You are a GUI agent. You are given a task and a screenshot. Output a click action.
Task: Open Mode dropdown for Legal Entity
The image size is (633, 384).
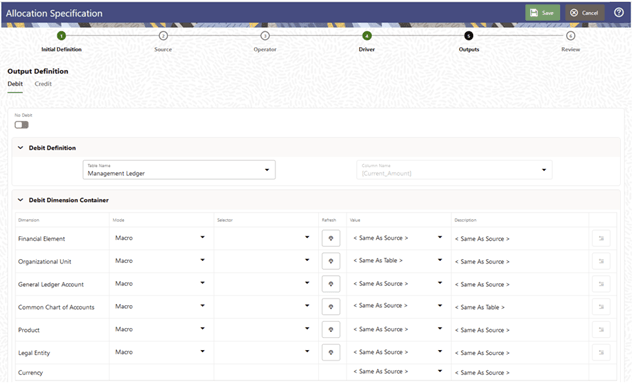pyautogui.click(x=160, y=352)
